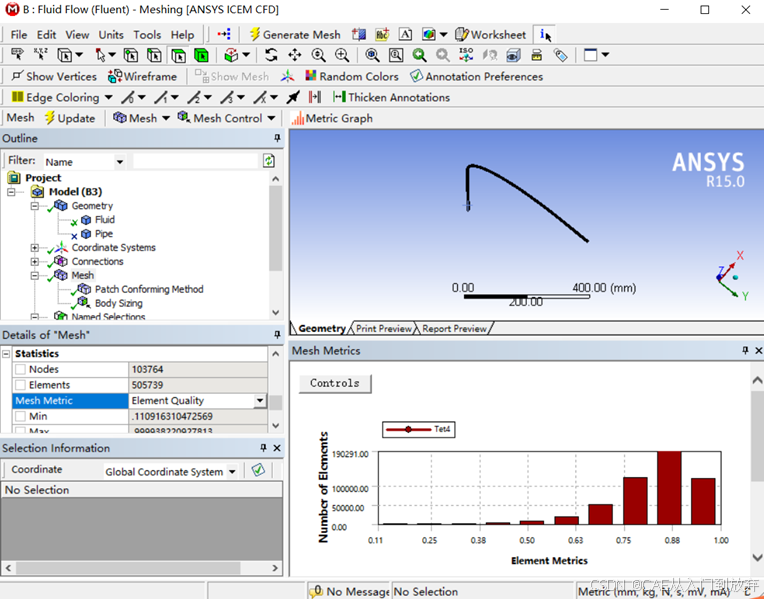Click the Zoom tool magnifier

(x=319, y=55)
